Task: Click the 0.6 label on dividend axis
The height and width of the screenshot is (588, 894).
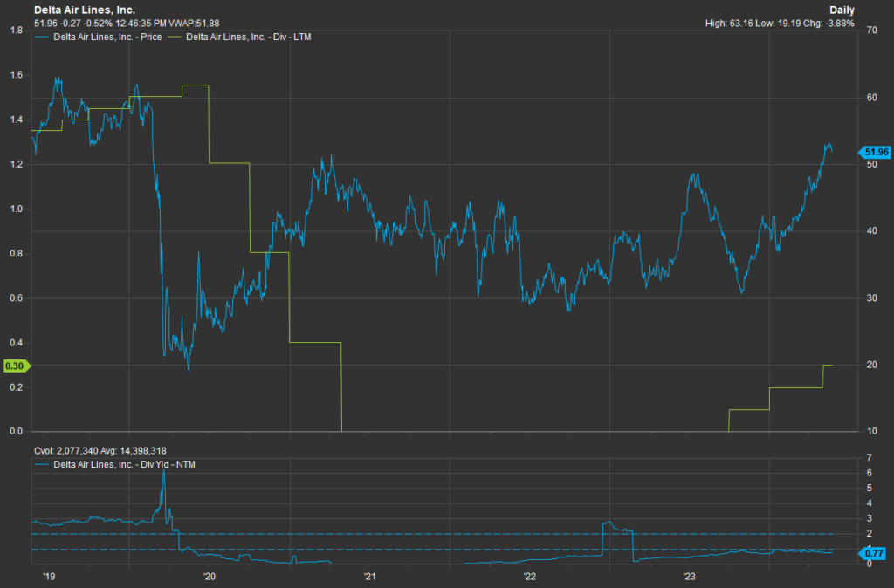Action: click(x=17, y=298)
